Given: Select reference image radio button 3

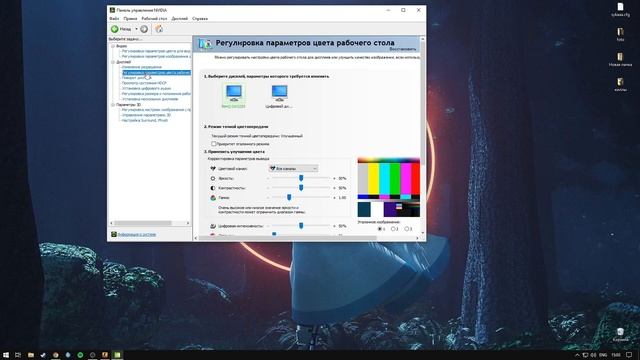Looking at the screenshot, I should pyautogui.click(x=407, y=229).
